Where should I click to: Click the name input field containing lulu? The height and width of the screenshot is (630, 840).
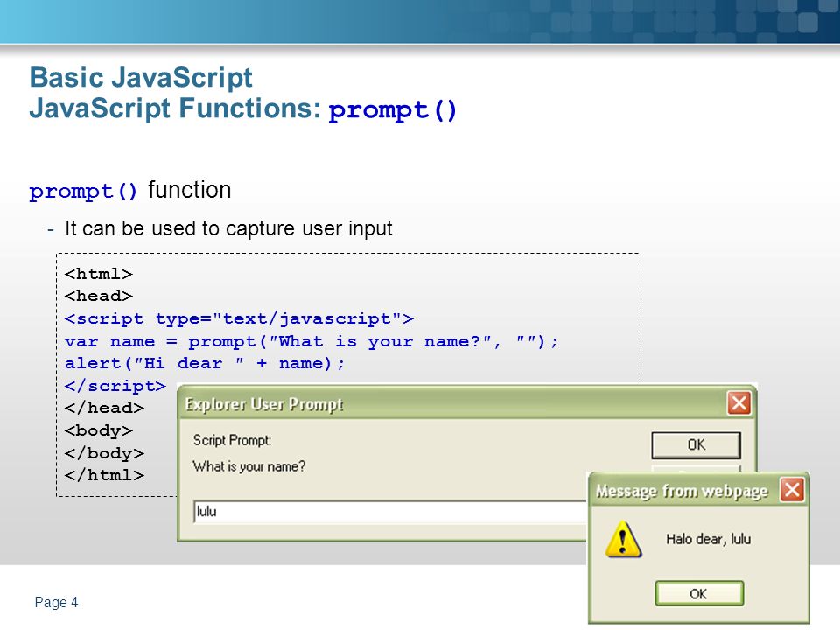(x=390, y=512)
